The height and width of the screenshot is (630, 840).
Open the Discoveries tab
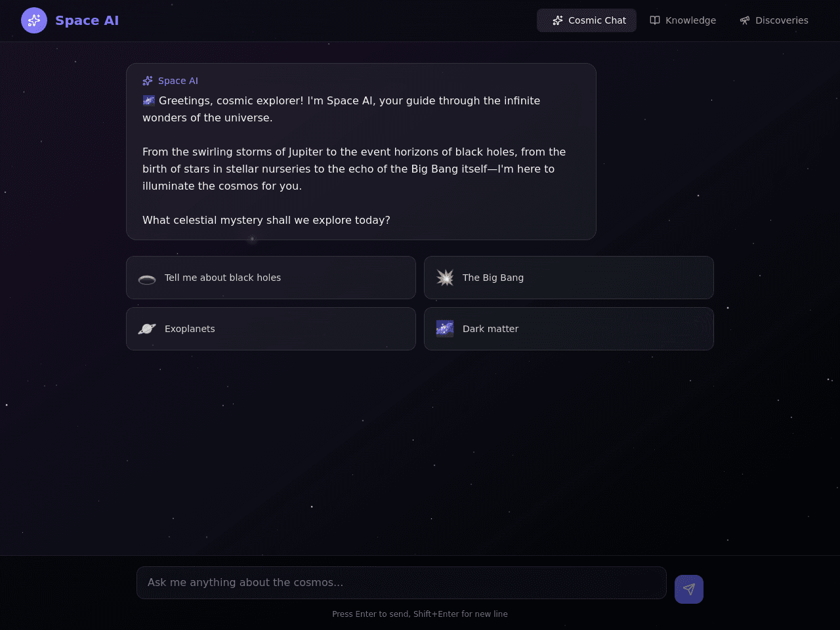tap(774, 20)
